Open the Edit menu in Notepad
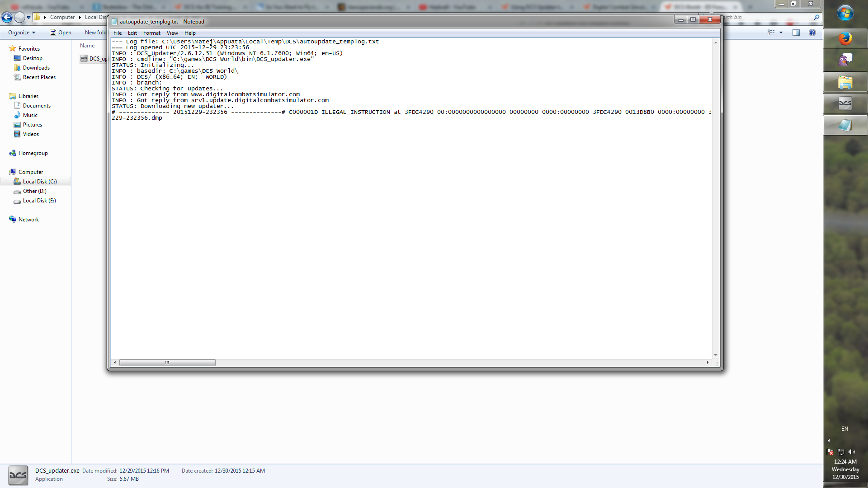 click(x=132, y=33)
